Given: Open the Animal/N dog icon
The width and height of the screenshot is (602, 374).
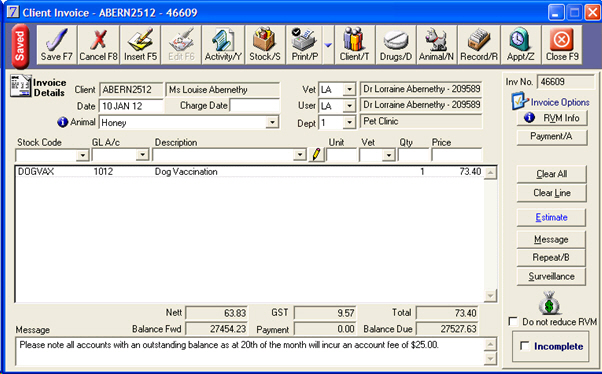Looking at the screenshot, I should (436, 39).
